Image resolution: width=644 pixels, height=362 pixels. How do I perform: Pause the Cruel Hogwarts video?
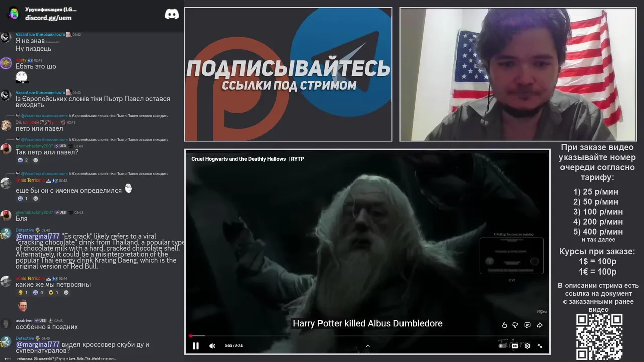(196, 346)
